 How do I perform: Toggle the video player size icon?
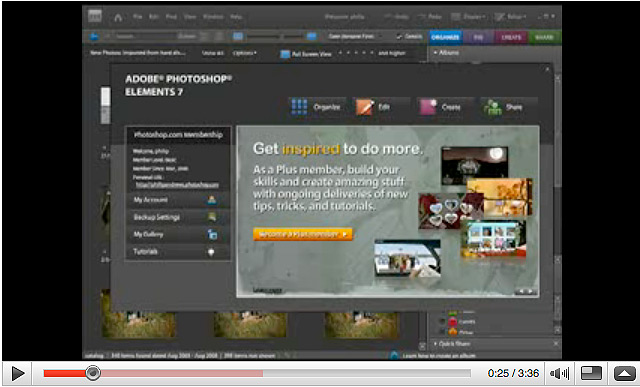591,373
